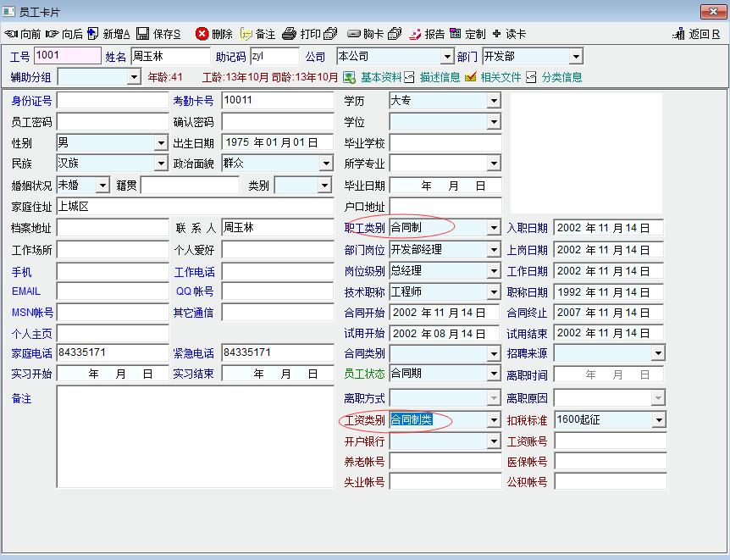Click the 打印 printer icon

tap(290, 34)
